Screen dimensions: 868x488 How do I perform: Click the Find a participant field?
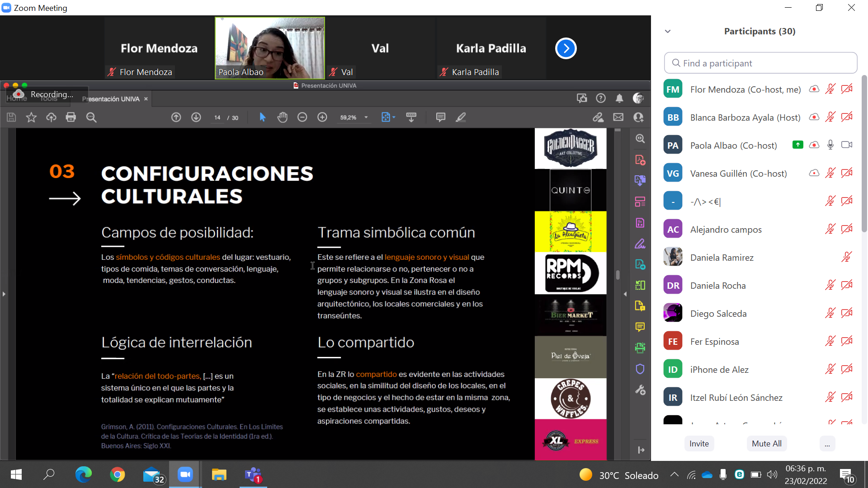click(x=761, y=63)
